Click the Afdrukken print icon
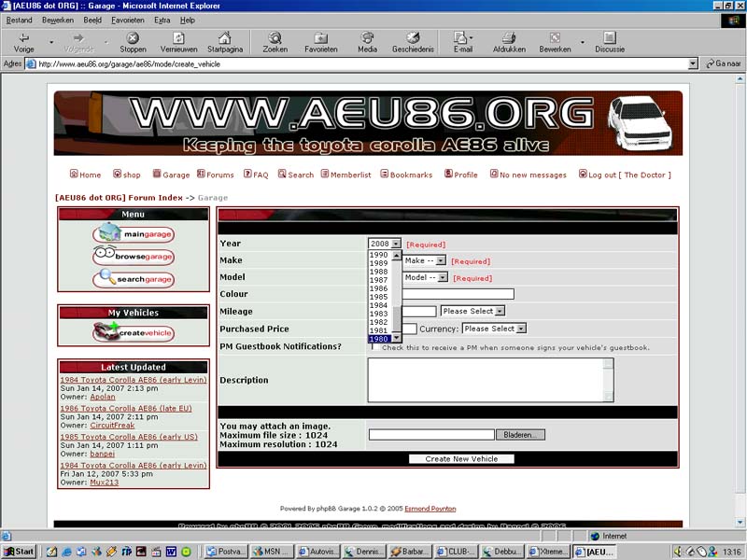This screenshot has width=747, height=560. click(x=509, y=38)
